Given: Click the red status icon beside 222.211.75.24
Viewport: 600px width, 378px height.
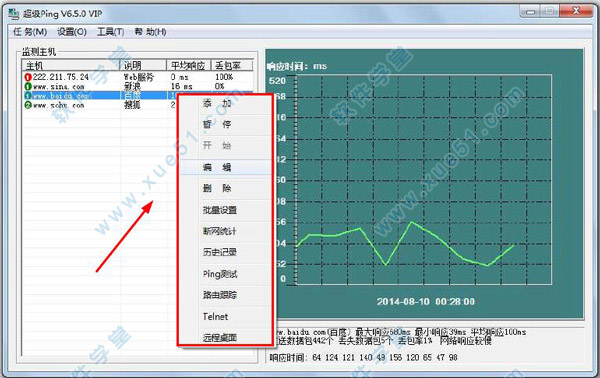Looking at the screenshot, I should (x=28, y=78).
